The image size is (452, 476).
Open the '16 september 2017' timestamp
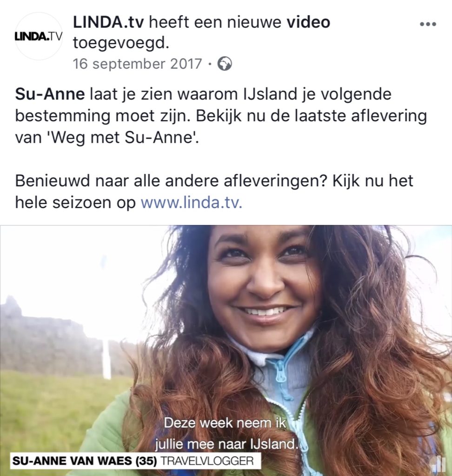pos(137,64)
